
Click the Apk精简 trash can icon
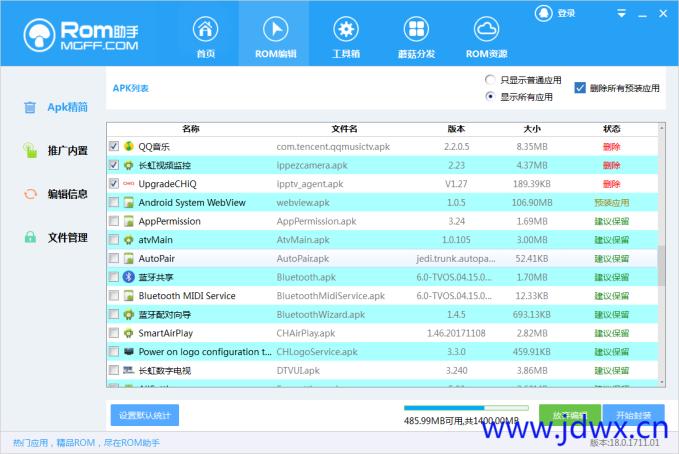[x=30, y=107]
